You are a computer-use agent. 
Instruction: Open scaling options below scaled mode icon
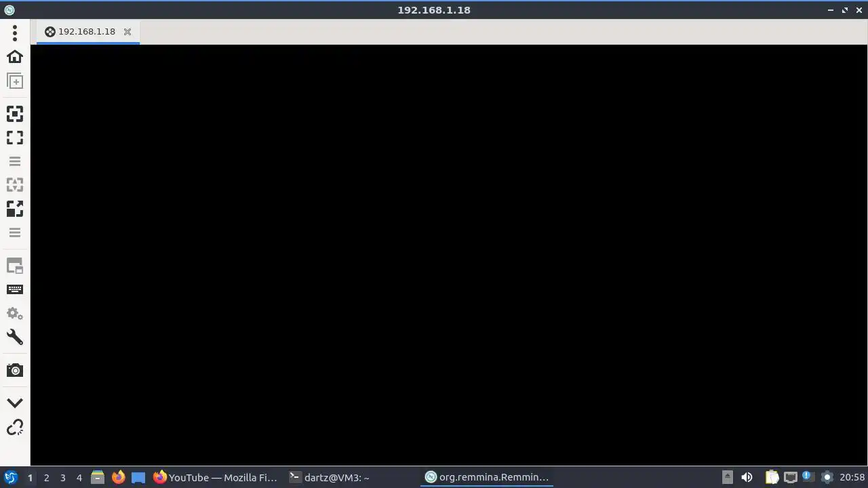[x=15, y=232]
